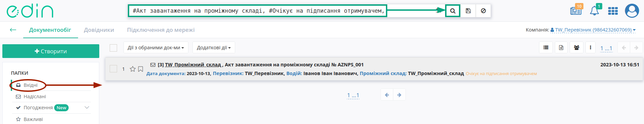Open document 'Акт завантаження на проміжному складі № AZNPS_001'

point(294,65)
